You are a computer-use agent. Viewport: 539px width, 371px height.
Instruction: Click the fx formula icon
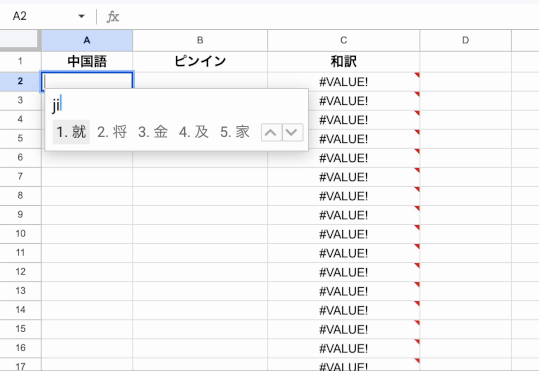pos(113,17)
